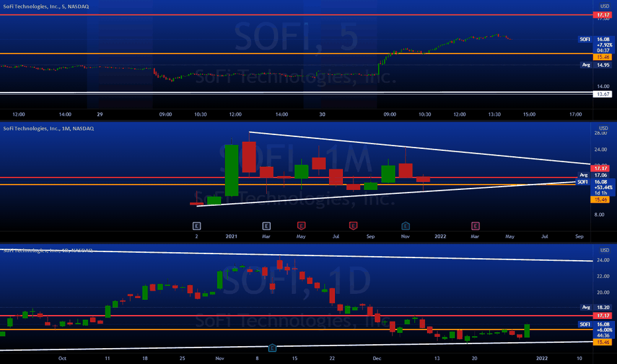617x364 pixels.
Task: Click the orange 15.46 label on the daily chart
Action: [x=603, y=342]
